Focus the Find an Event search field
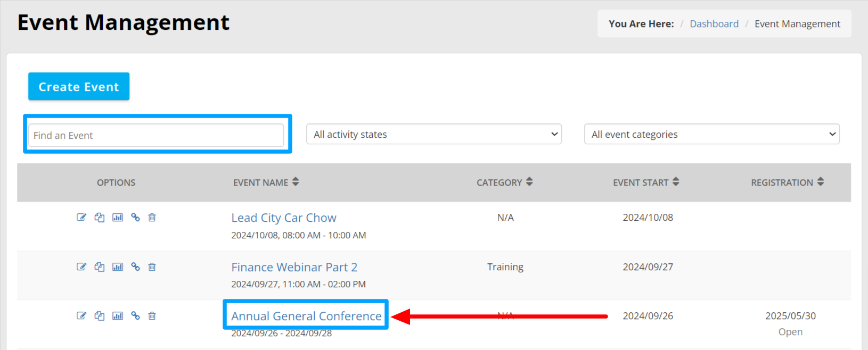 point(156,135)
